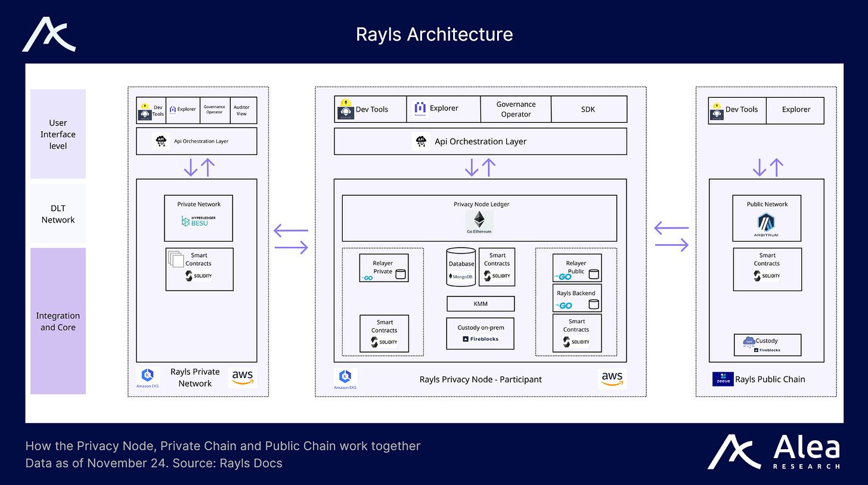Click the Public Network label above Arbitrum

coord(767,204)
